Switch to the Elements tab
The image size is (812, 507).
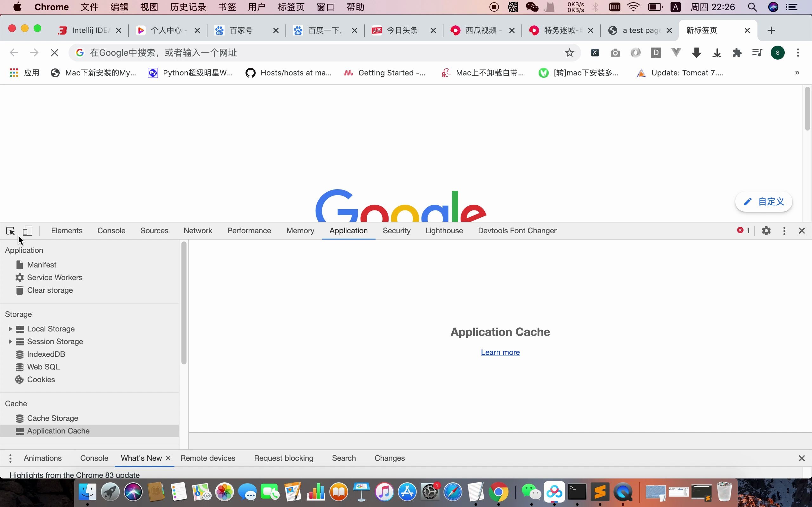[67, 231]
